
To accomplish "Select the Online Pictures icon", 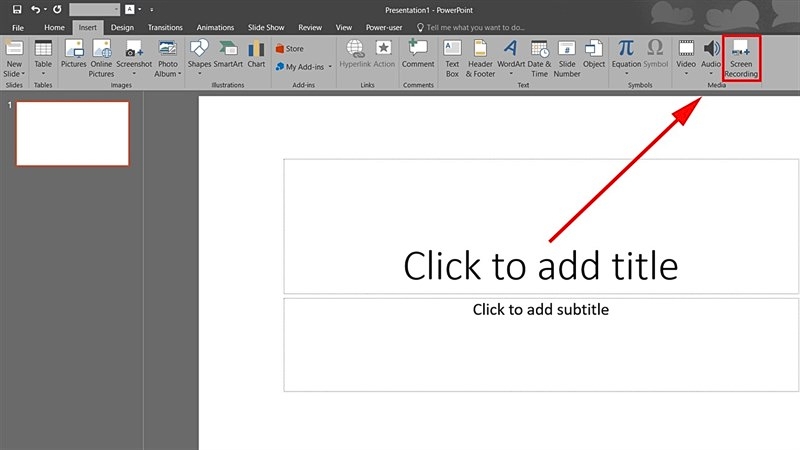I will pyautogui.click(x=102, y=58).
